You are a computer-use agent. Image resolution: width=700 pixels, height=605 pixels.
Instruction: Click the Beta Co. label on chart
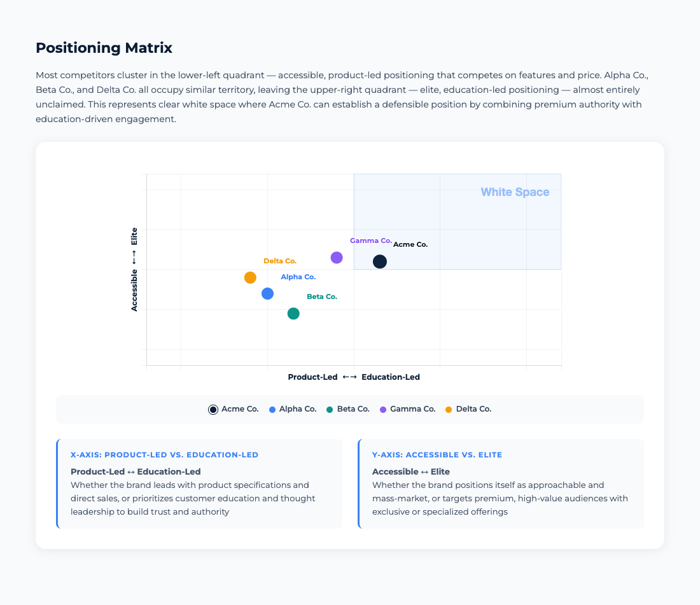click(x=322, y=296)
